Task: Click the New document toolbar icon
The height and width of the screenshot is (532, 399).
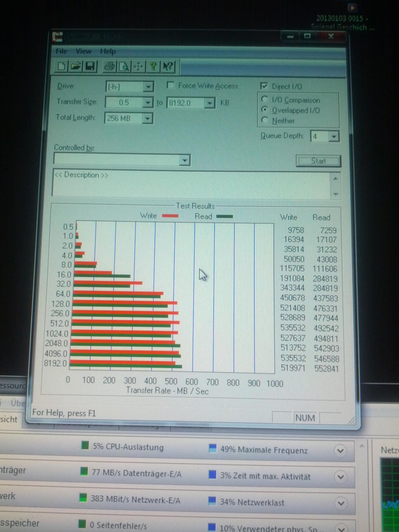Action: click(62, 66)
